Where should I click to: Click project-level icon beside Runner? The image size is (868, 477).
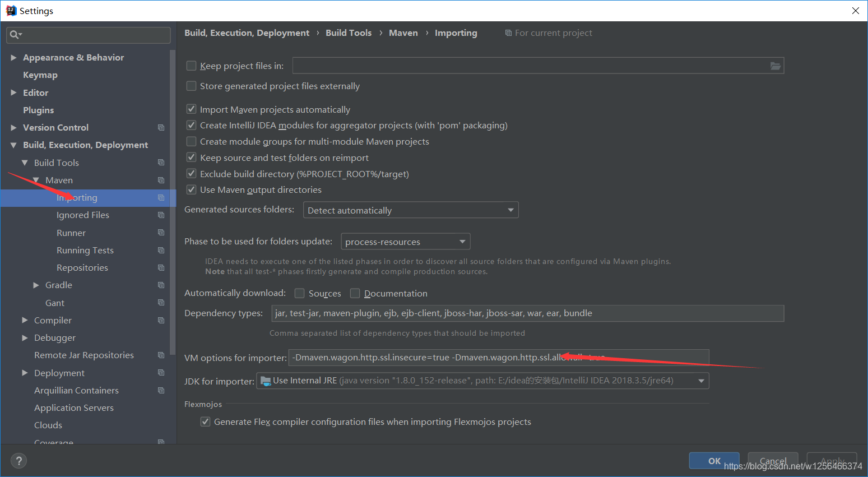161,233
